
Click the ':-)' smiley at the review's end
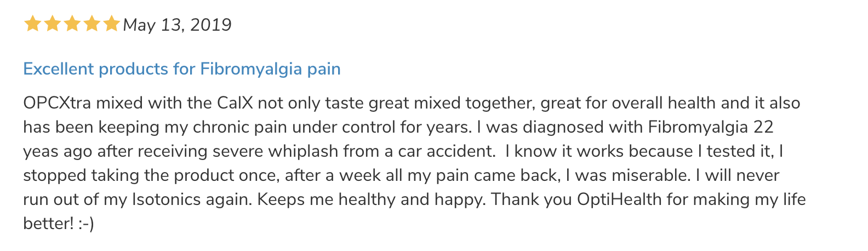87,224
